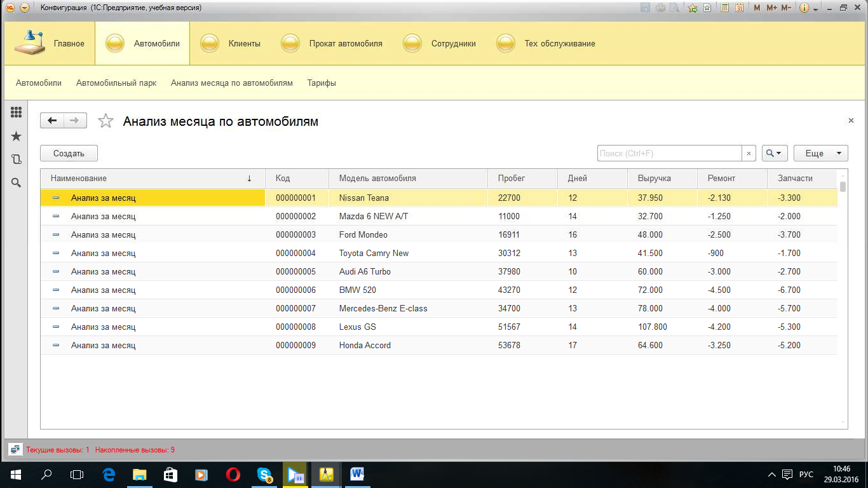The height and width of the screenshot is (488, 868).
Task: Click the Выручка column header
Action: pos(662,178)
